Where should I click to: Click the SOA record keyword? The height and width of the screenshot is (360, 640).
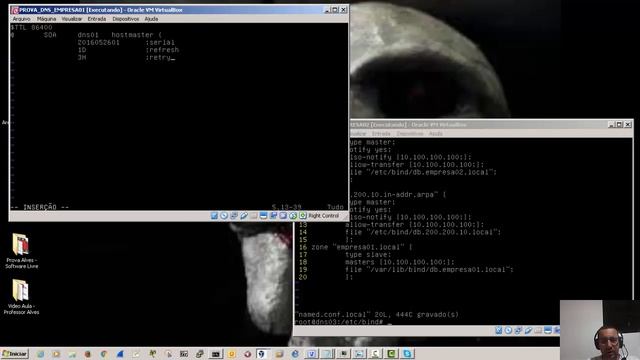[50, 35]
